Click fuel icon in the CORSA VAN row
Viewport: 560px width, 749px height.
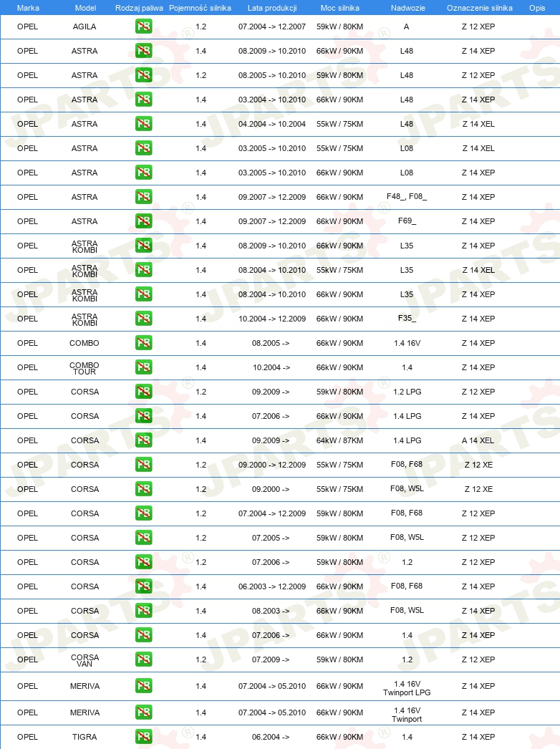(143, 659)
